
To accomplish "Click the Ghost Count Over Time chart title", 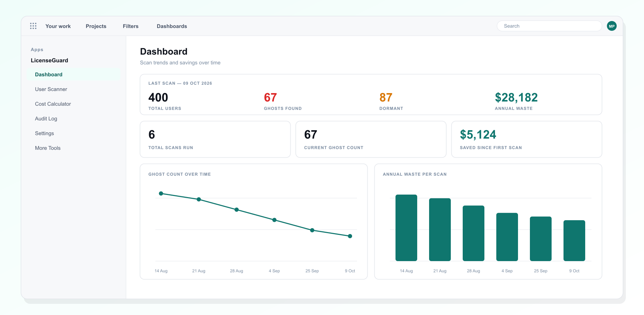I will coord(180,174).
